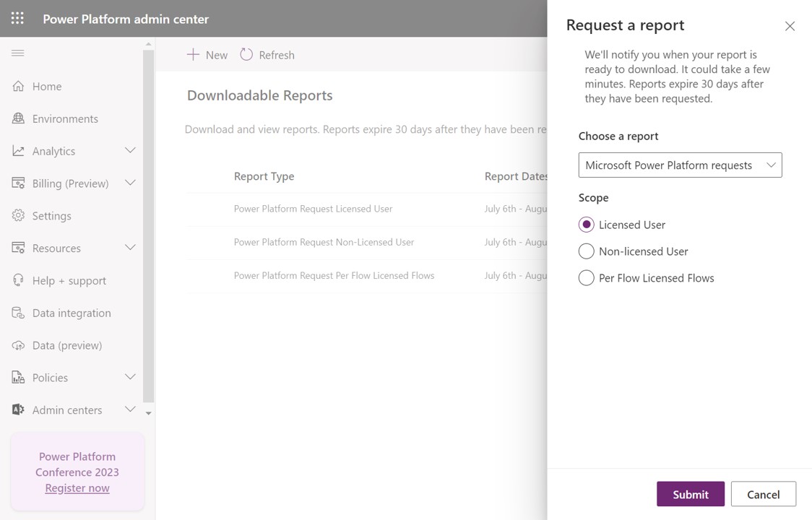Screen dimensions: 812x520
Task: Select the Licensed User scope
Action: [586, 225]
